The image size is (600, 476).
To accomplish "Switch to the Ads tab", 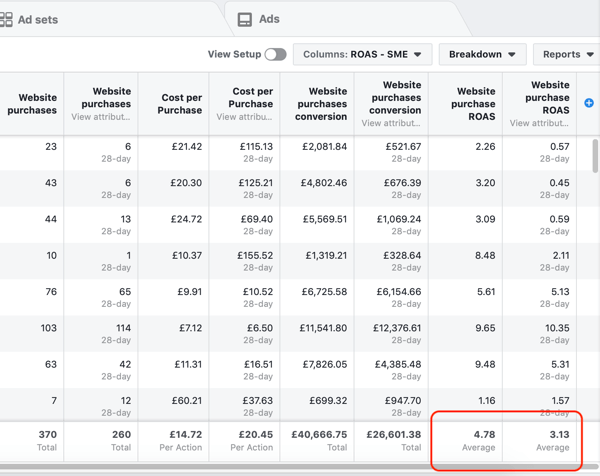I will [x=269, y=19].
